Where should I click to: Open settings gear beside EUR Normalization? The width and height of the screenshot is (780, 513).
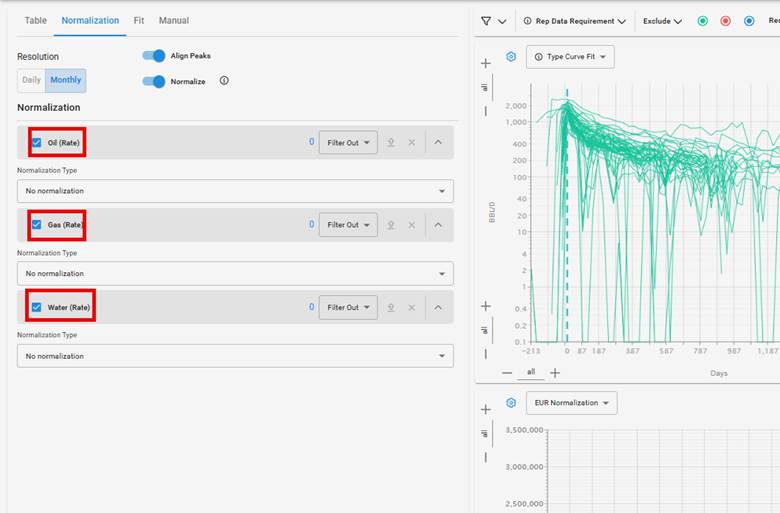pos(511,403)
